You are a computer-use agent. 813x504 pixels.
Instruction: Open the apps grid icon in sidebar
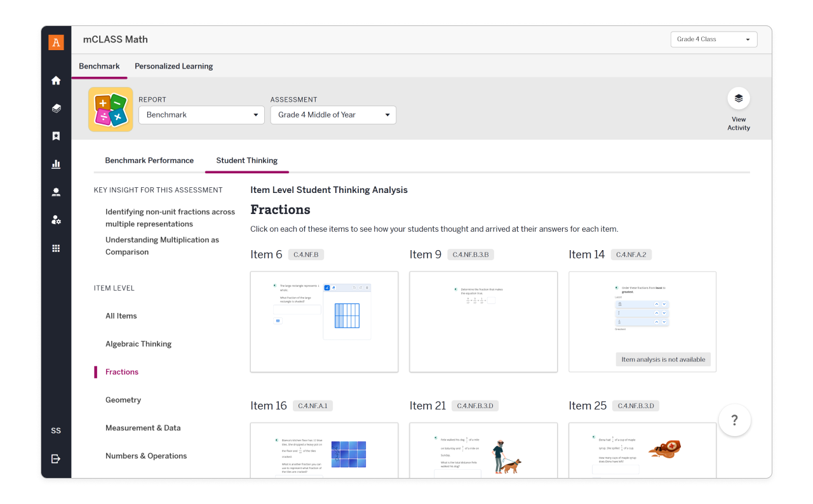56,248
